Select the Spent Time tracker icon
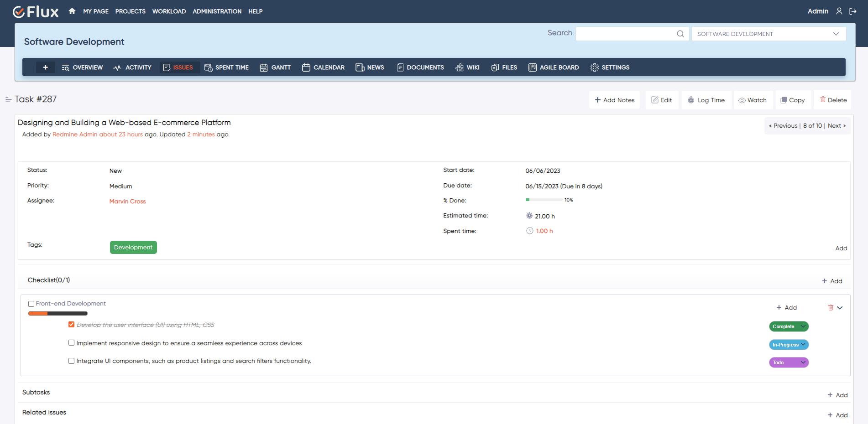 point(209,67)
